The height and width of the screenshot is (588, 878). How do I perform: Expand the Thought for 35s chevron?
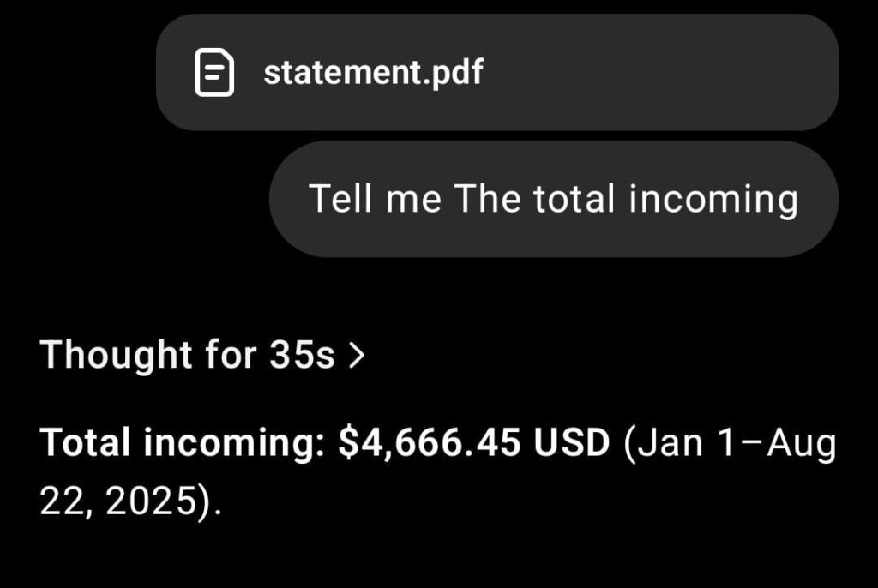point(358,354)
